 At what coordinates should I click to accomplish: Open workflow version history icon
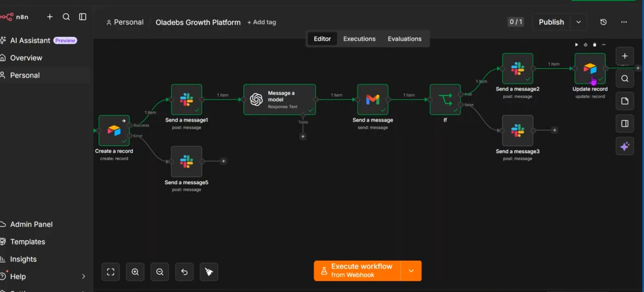tap(603, 22)
